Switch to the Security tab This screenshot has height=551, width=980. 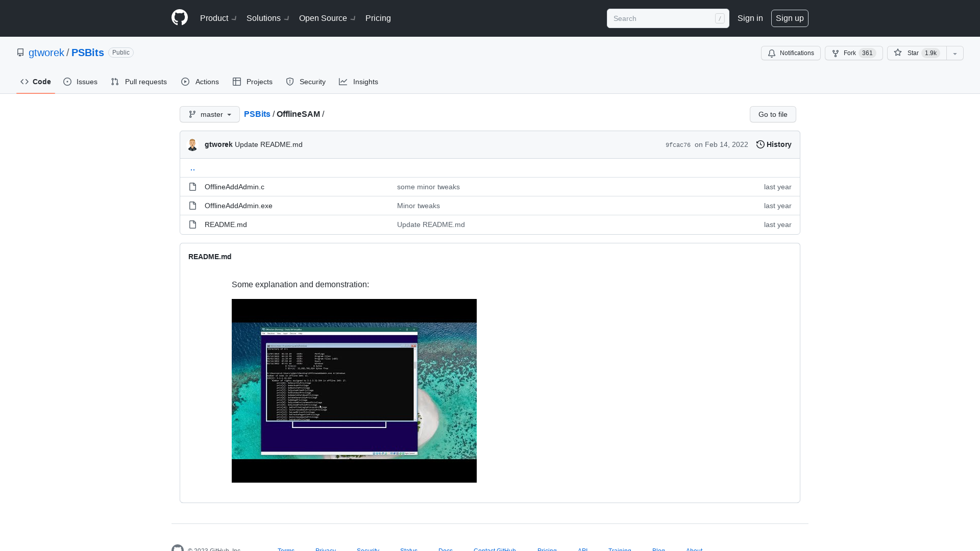(x=306, y=82)
